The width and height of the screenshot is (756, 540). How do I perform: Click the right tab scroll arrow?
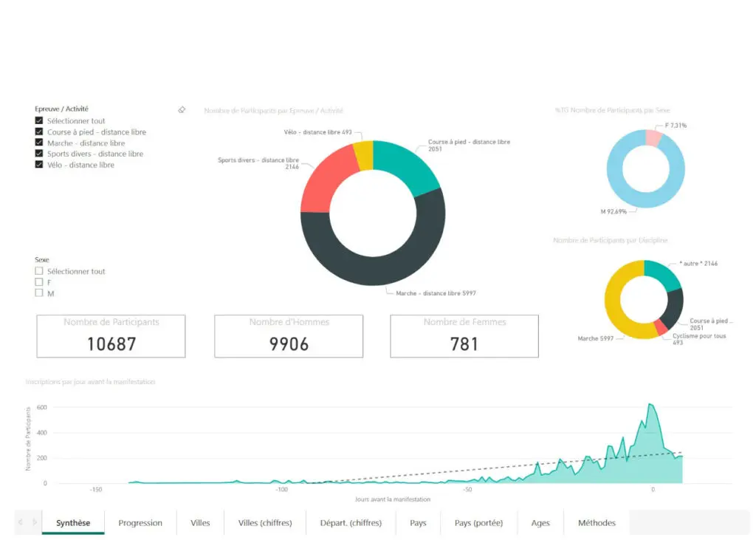click(x=35, y=522)
